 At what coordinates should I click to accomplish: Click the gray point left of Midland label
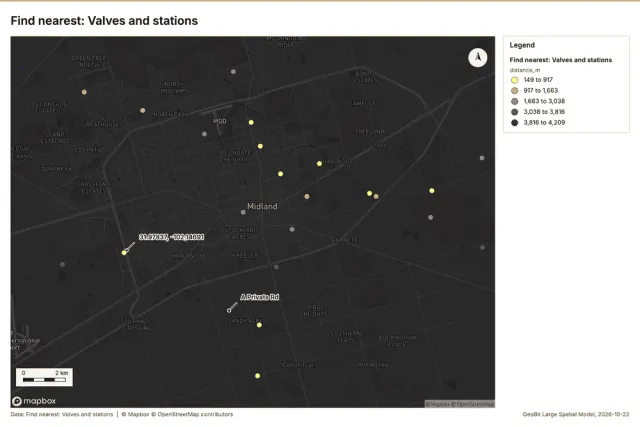(243, 212)
